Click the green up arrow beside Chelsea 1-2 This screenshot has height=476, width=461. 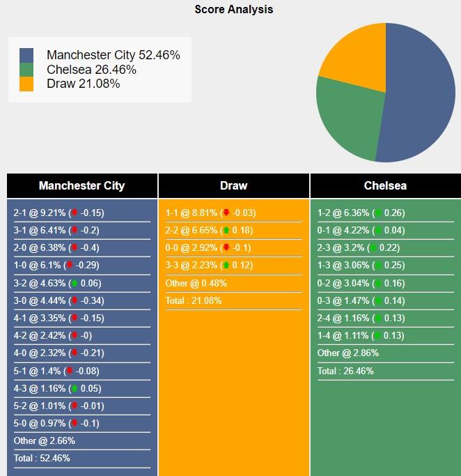(378, 213)
